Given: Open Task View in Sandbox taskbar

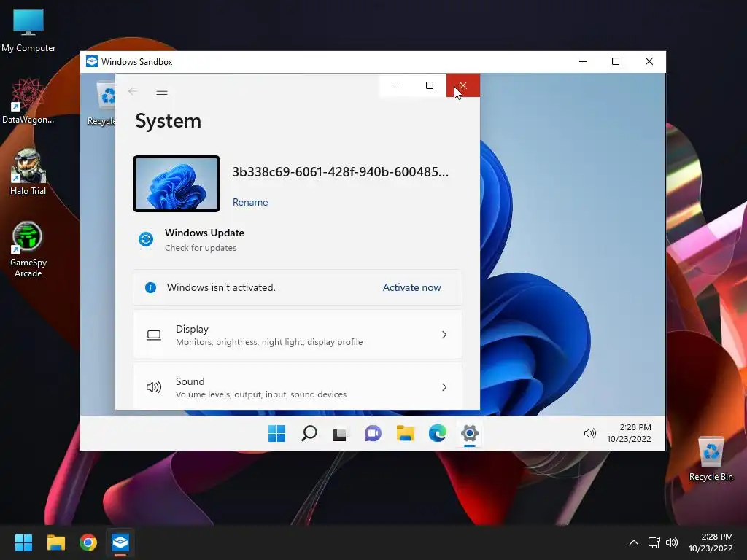Looking at the screenshot, I should [340, 434].
